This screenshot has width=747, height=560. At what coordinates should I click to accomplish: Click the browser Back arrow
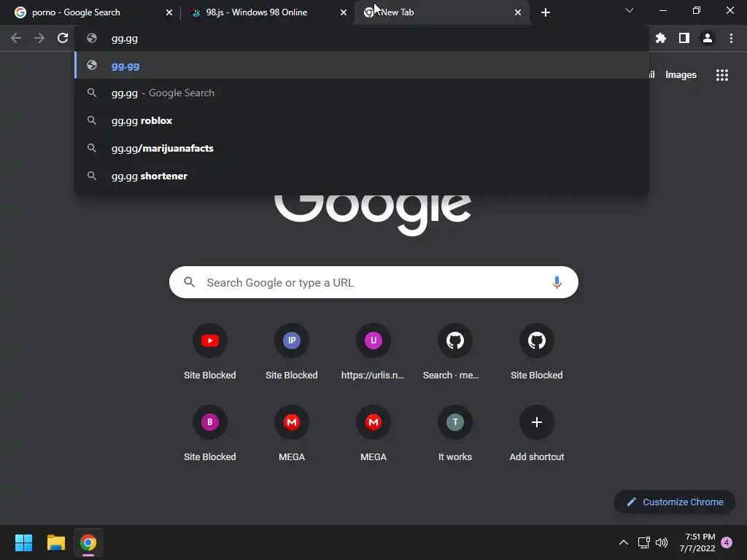pos(16,38)
